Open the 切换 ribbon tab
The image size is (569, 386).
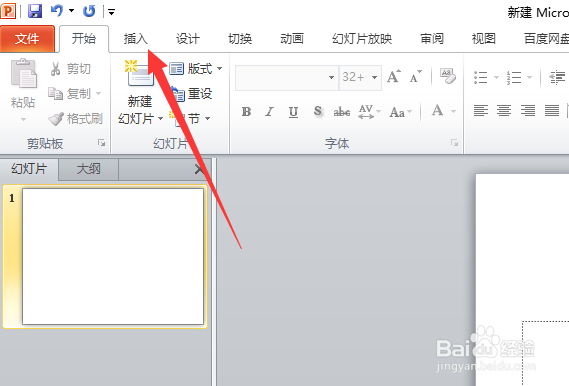pos(240,38)
